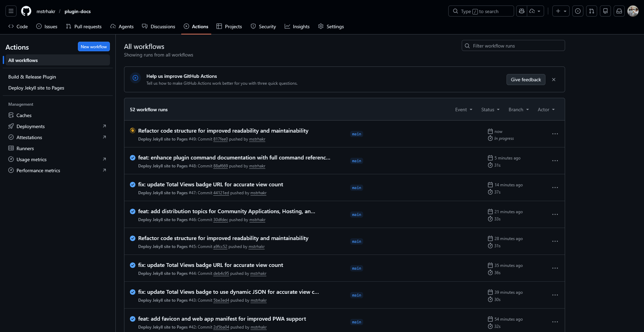Open Deployments from the sidebar
This screenshot has height=332, width=644.
coord(31,126)
